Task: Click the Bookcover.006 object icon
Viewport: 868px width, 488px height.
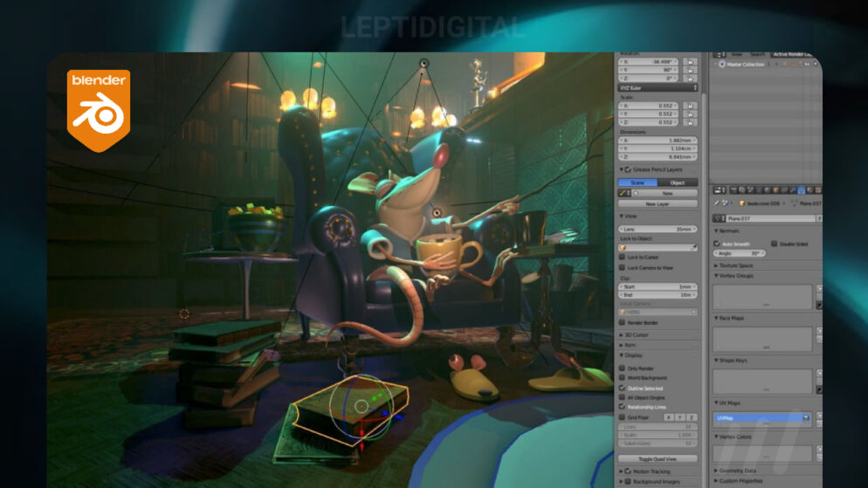Action: [x=742, y=203]
